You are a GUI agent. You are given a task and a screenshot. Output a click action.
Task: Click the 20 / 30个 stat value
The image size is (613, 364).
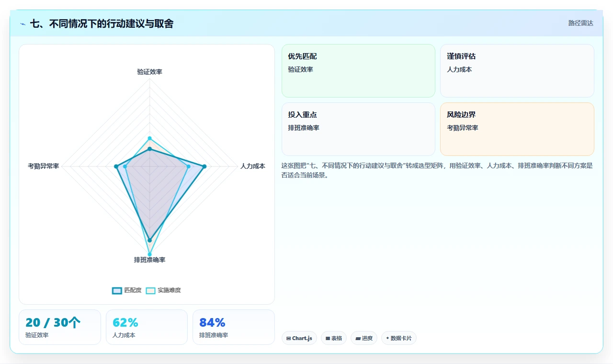coord(53,323)
